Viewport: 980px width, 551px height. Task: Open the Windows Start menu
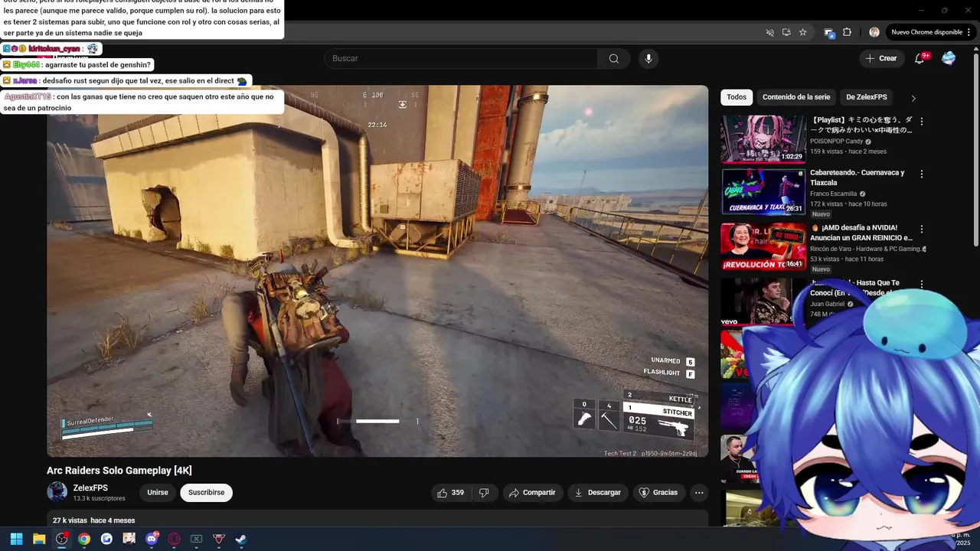(16, 539)
